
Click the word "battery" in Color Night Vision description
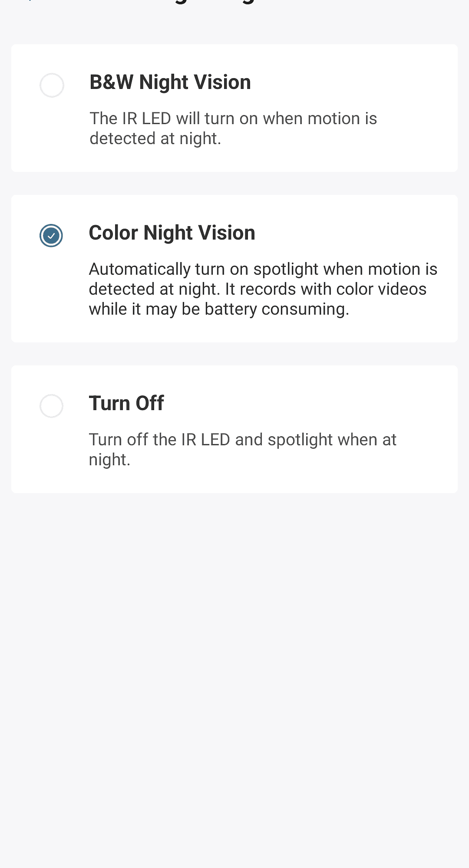tap(231, 309)
